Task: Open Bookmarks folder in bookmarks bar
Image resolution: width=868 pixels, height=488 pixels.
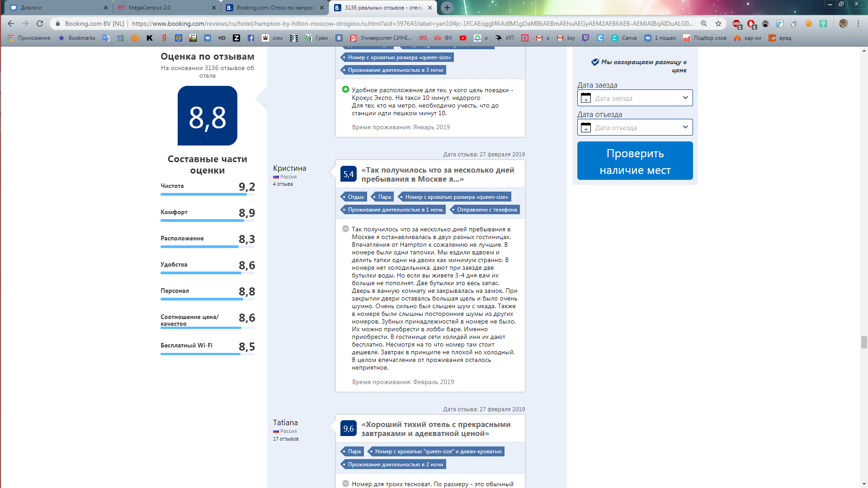Action: coord(77,38)
